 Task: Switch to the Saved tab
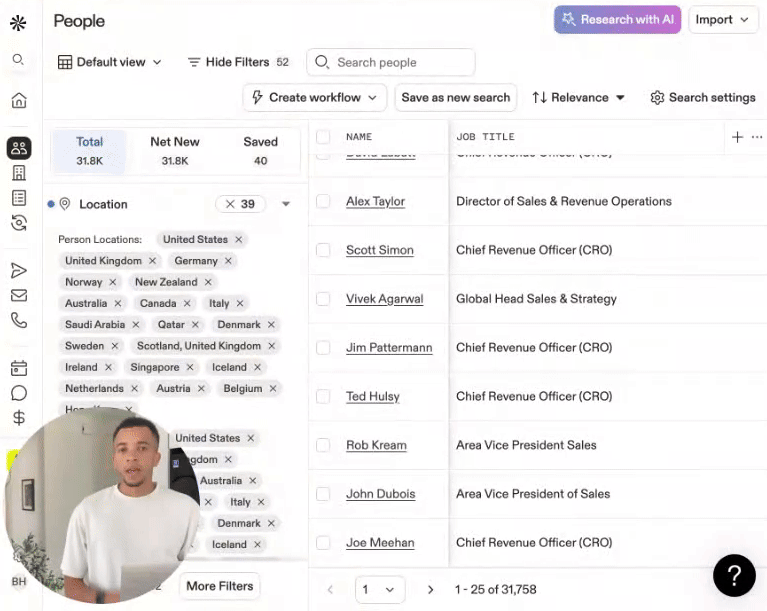tap(260, 151)
